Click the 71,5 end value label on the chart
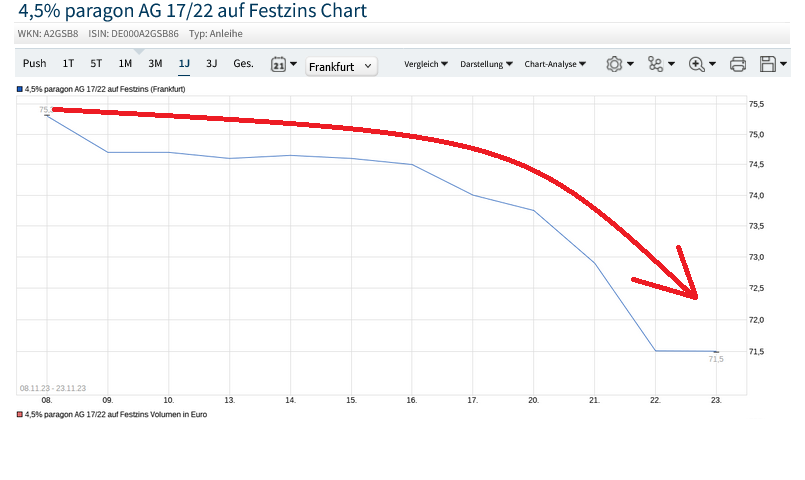 click(x=716, y=359)
